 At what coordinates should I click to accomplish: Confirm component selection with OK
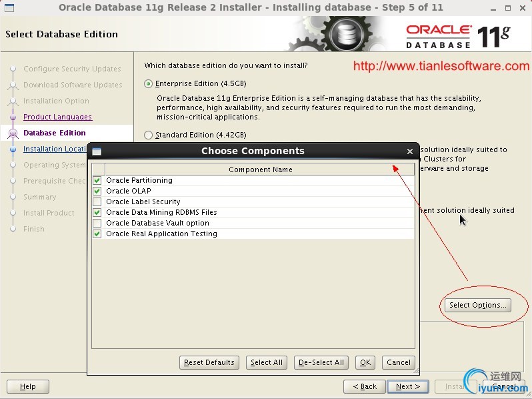click(365, 363)
